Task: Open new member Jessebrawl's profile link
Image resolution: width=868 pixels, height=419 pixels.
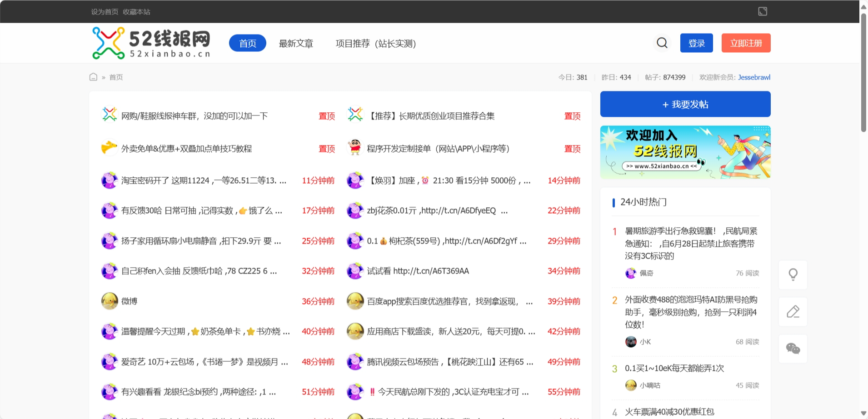Action: pos(754,77)
